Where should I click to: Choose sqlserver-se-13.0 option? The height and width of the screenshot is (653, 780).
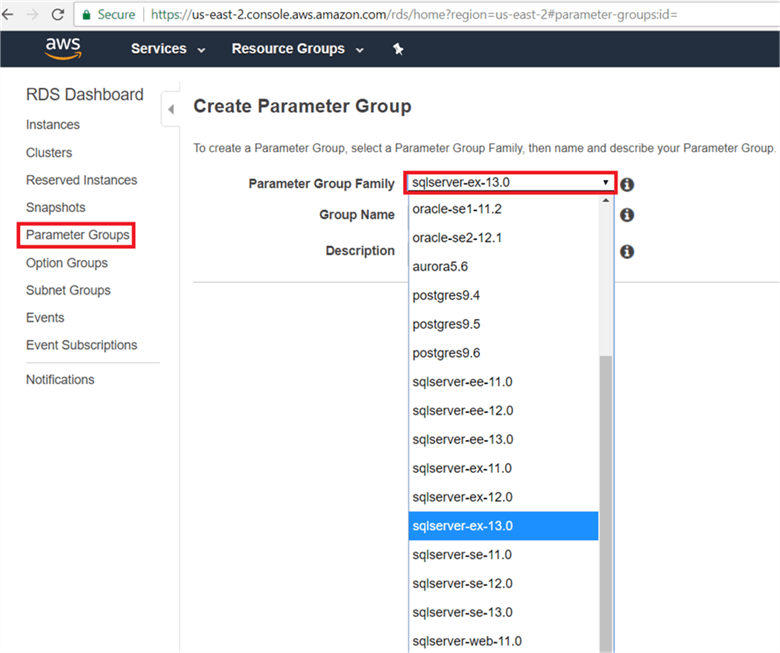pyautogui.click(x=503, y=613)
